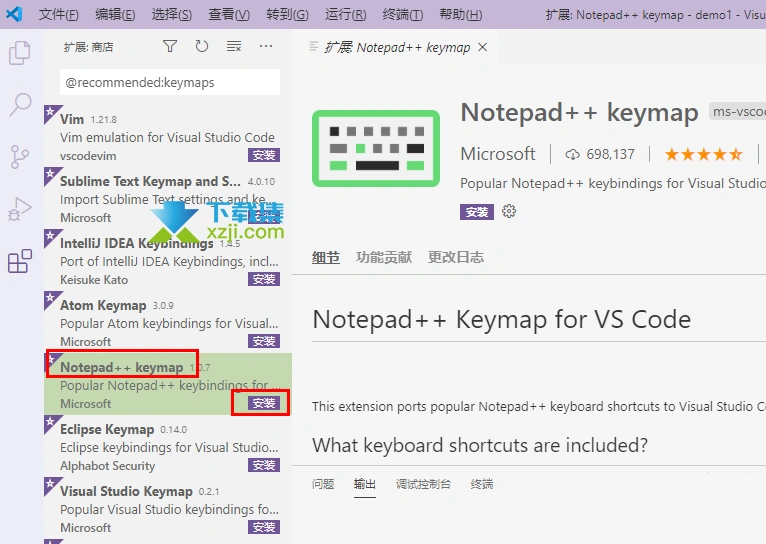
Task: Select the Visual Studio Keymap entry
Action: [168, 508]
